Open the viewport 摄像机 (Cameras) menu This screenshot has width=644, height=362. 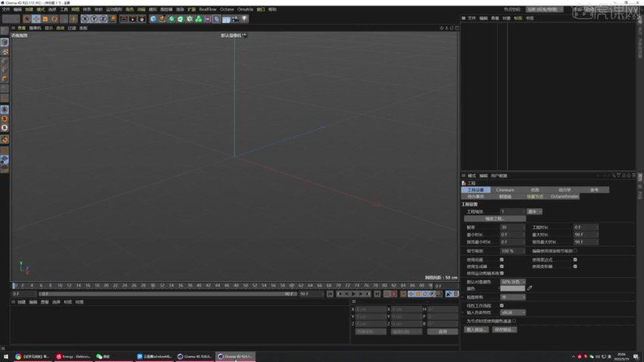click(36, 28)
